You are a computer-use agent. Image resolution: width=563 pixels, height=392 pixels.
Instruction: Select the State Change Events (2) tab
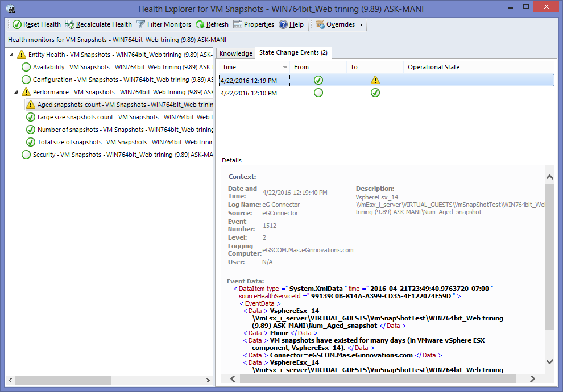pyautogui.click(x=293, y=52)
